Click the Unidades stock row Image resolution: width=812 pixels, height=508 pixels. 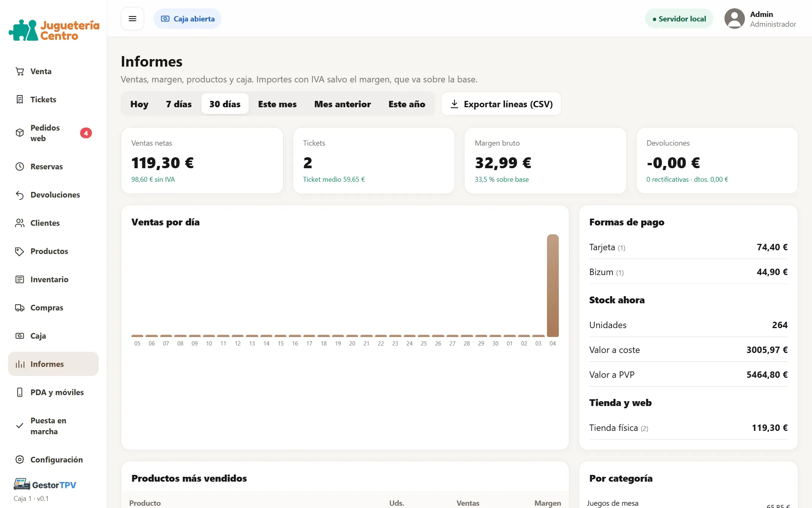click(x=688, y=325)
